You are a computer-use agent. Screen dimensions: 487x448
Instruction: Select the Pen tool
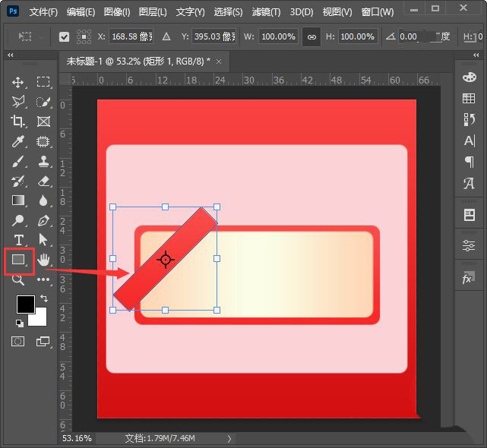(x=43, y=220)
